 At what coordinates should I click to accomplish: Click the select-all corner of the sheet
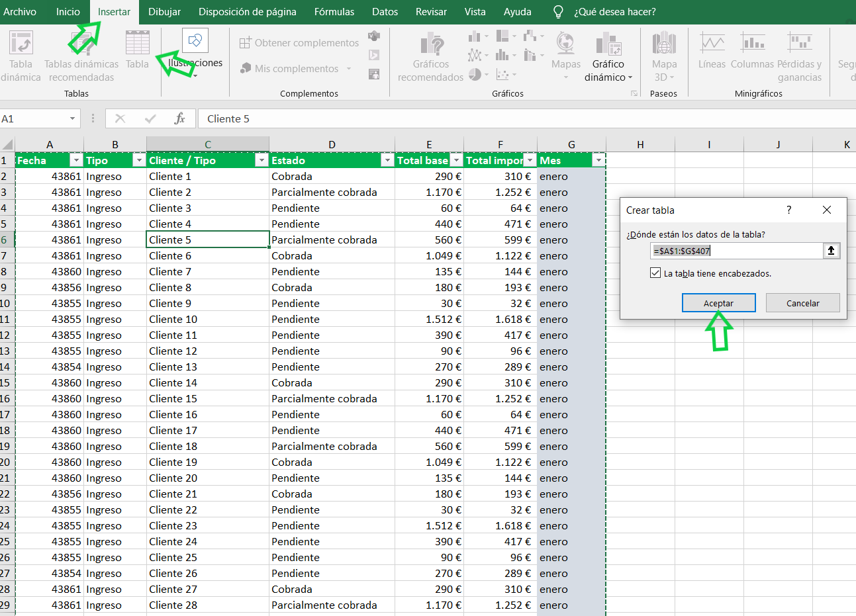coord(7,144)
